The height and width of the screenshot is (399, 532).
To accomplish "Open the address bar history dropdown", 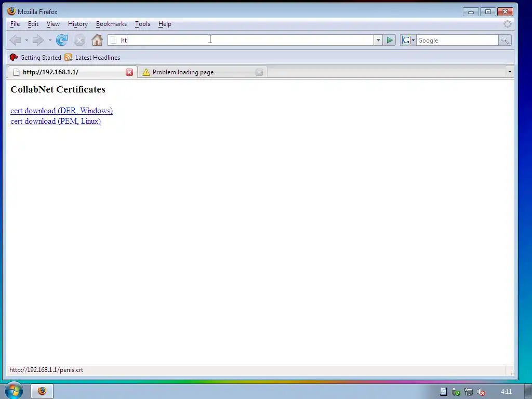I will [x=378, y=41].
